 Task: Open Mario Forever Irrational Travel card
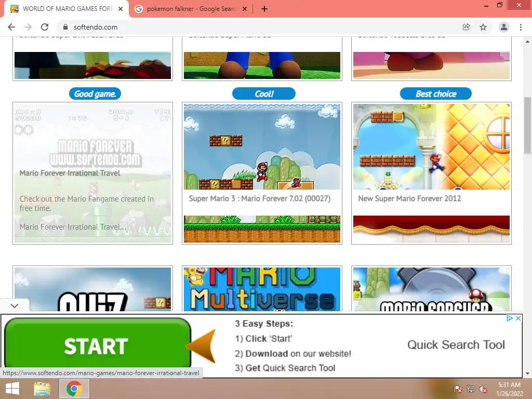point(92,173)
